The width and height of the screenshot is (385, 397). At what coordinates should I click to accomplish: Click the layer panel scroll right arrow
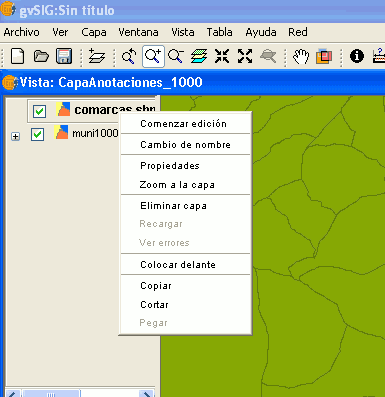[x=147, y=393]
